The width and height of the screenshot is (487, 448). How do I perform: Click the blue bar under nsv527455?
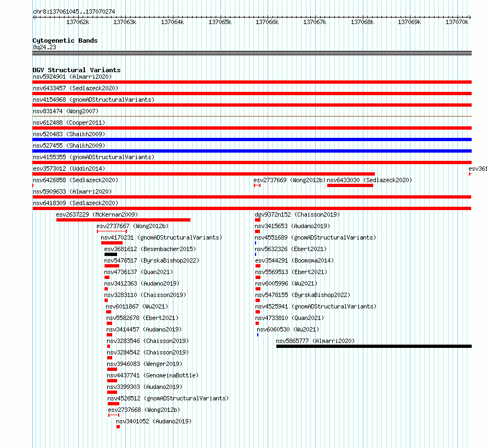pyautogui.click(x=252, y=151)
